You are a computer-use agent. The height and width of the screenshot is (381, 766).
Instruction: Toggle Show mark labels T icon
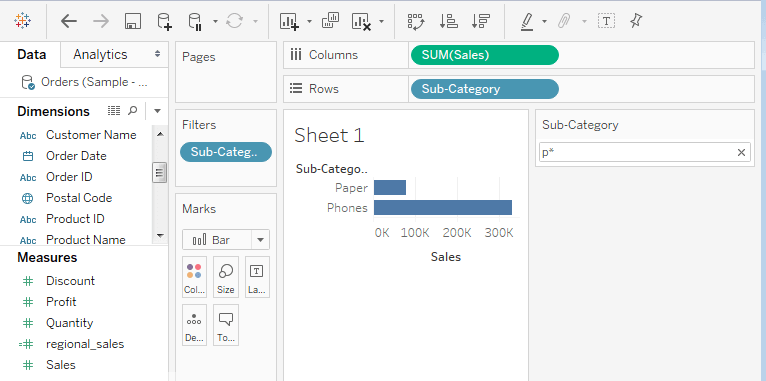click(606, 21)
